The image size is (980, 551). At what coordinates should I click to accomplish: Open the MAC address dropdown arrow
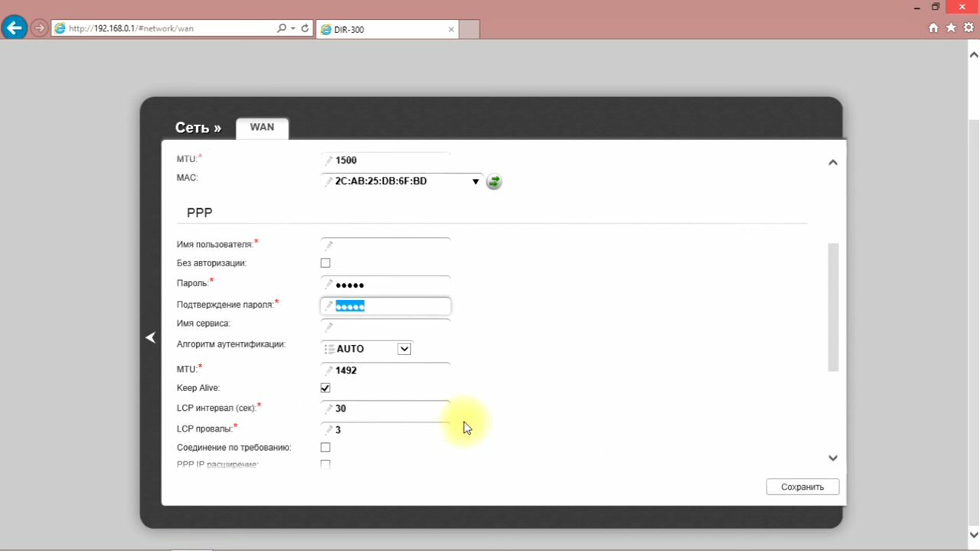(x=475, y=181)
